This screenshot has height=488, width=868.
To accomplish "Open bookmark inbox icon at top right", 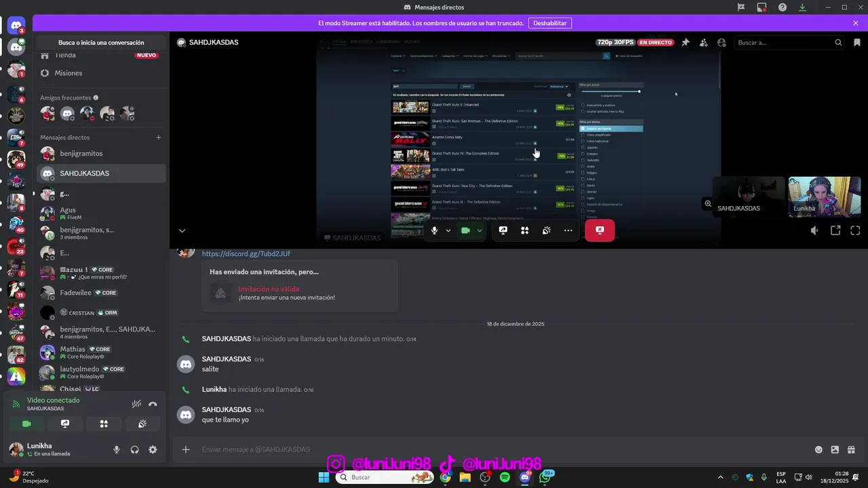I will 857,42.
